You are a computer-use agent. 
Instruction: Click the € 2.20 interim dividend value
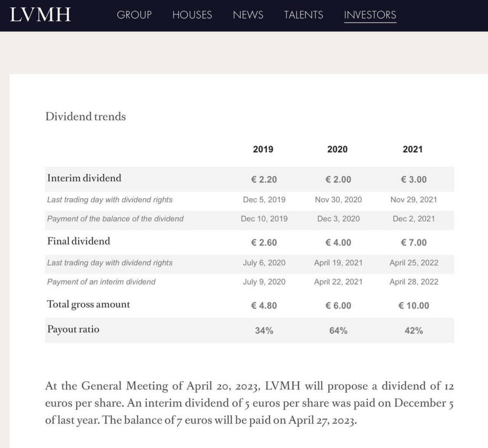pyautogui.click(x=264, y=179)
